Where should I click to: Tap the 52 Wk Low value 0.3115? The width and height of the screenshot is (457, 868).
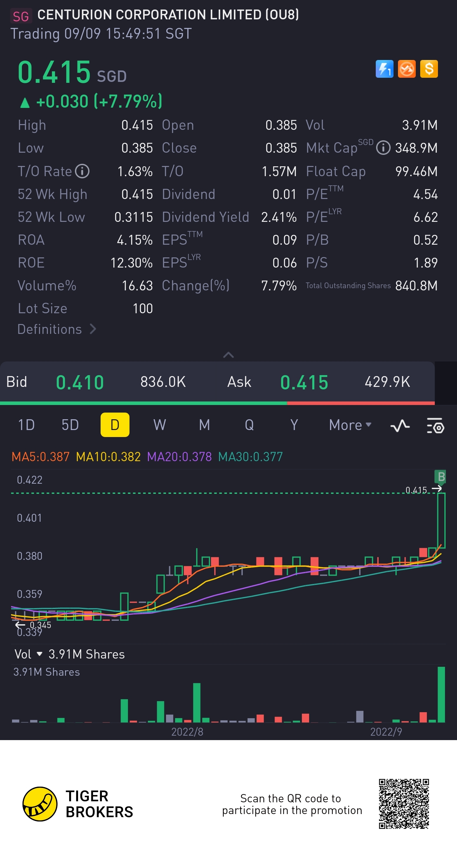(134, 217)
